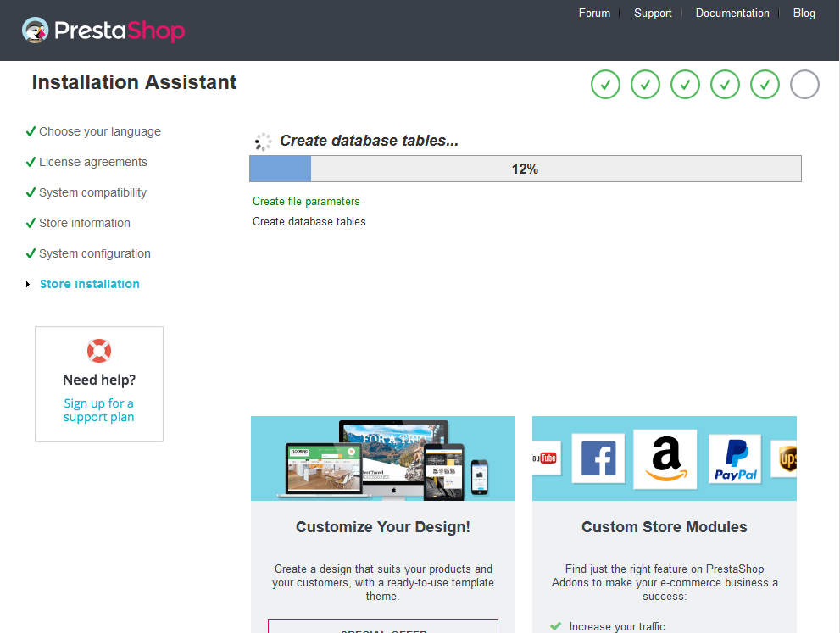Screen dimensions: 840x633
Task: Click the PrestaShop puffin logo icon
Action: coord(36,30)
